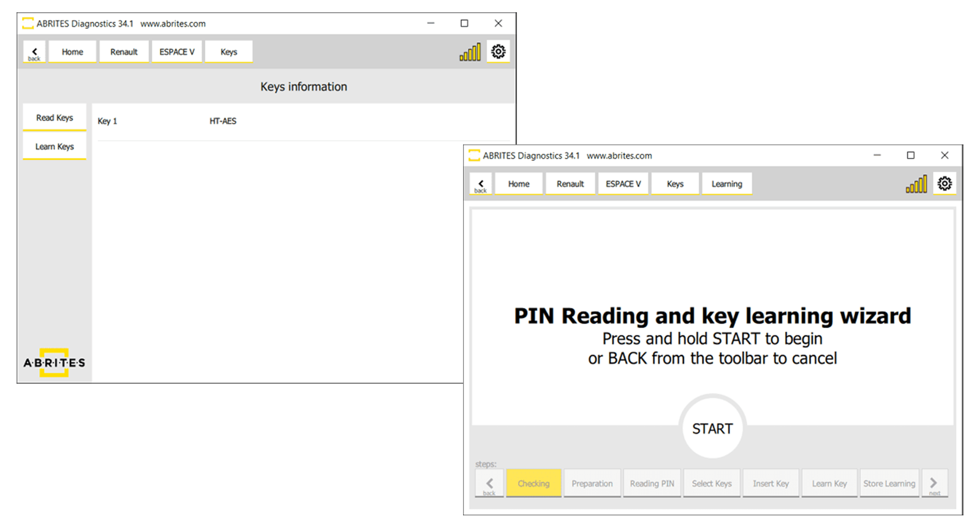Open settings gear in Keys information window
The height and width of the screenshot is (527, 980).
(499, 51)
